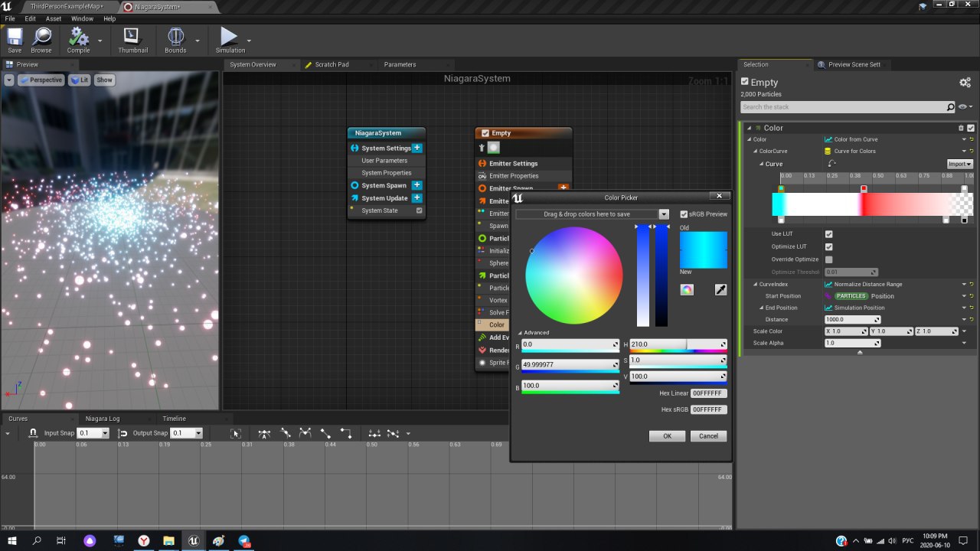Click the Zoom to Fit curve icon
Viewport: 980px width, 551px height.
pos(237,433)
